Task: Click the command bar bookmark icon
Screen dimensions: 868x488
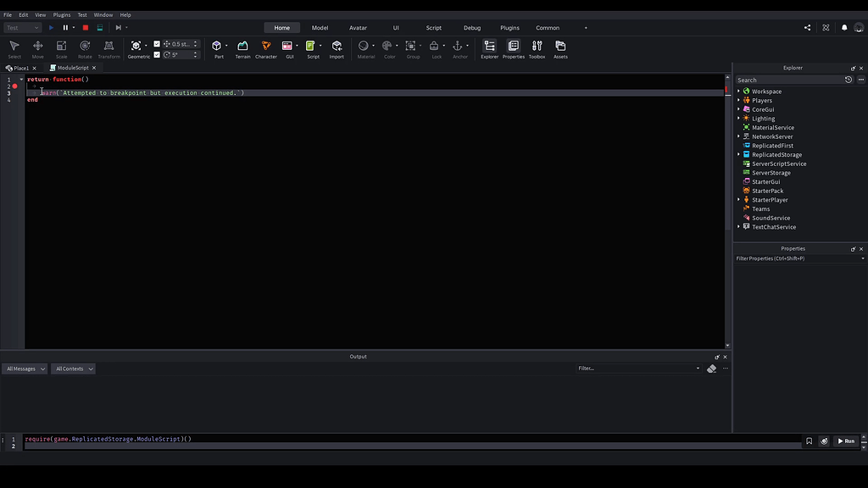Action: [x=809, y=441]
